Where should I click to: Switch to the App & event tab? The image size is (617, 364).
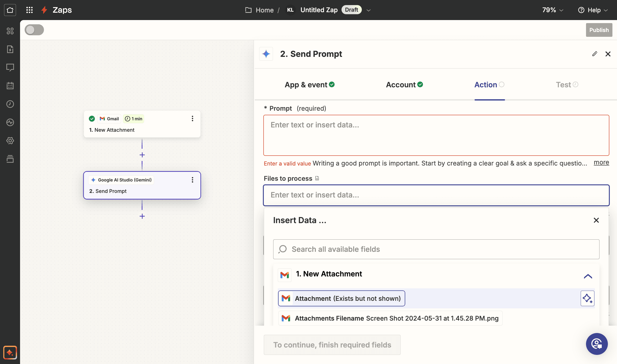[x=310, y=85]
